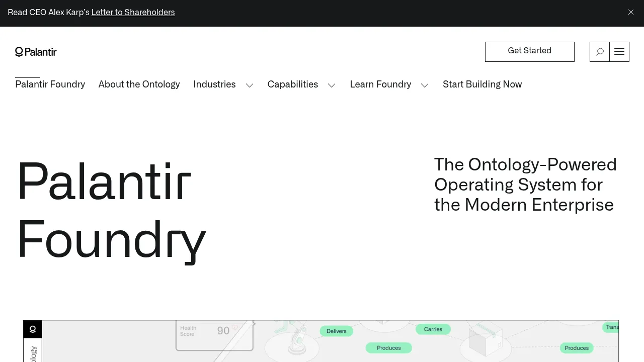
Task: Dismiss the shareholder letter banner
Action: click(x=631, y=12)
